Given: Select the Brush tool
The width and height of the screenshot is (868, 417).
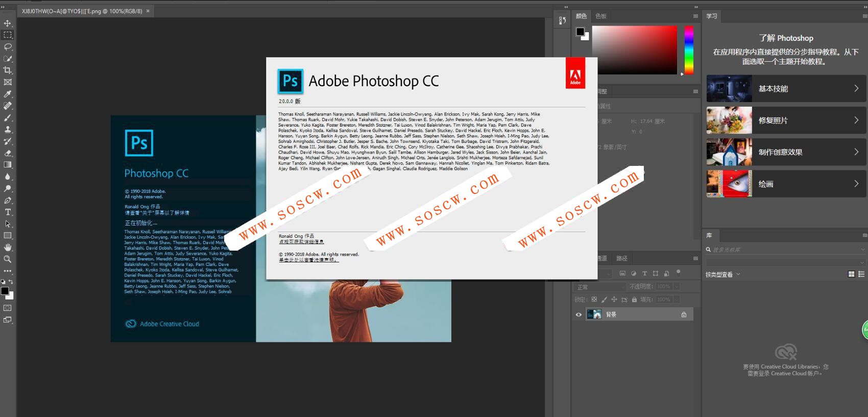Looking at the screenshot, I should [8, 117].
